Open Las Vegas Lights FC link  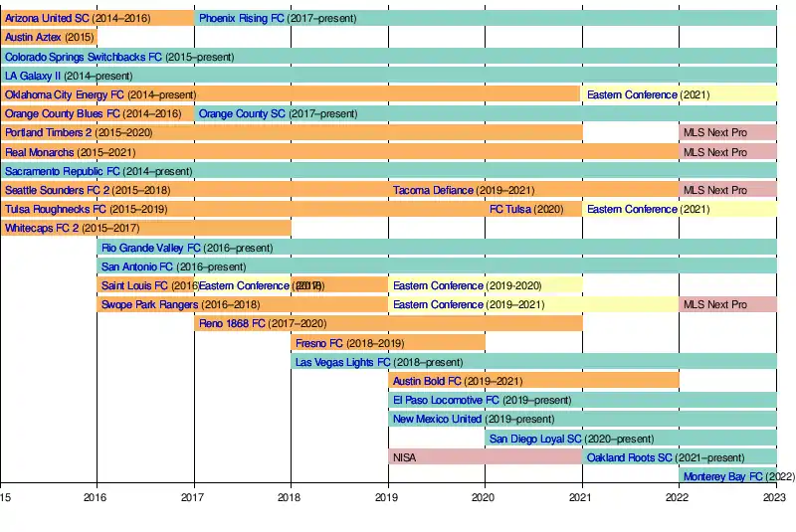coord(340,362)
